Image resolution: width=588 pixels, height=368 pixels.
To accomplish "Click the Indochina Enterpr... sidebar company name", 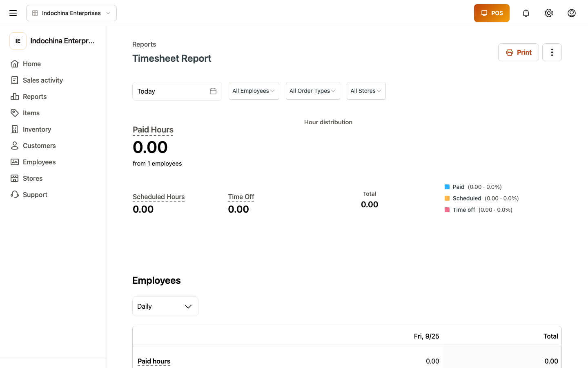I will [62, 41].
